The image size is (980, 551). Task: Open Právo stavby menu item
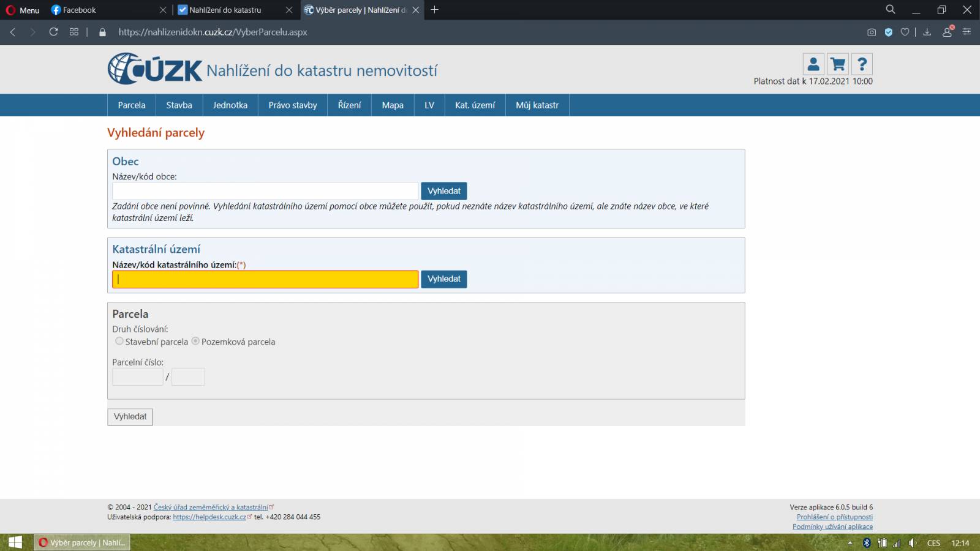[293, 105]
